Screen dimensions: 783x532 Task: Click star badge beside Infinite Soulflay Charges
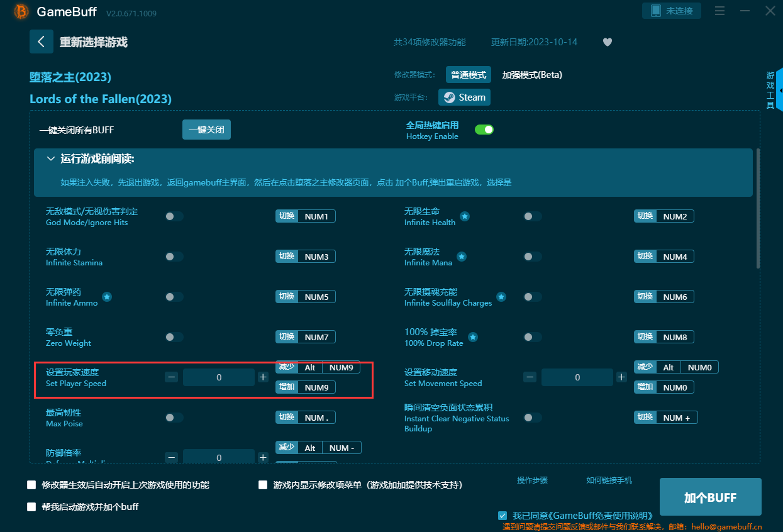501,297
